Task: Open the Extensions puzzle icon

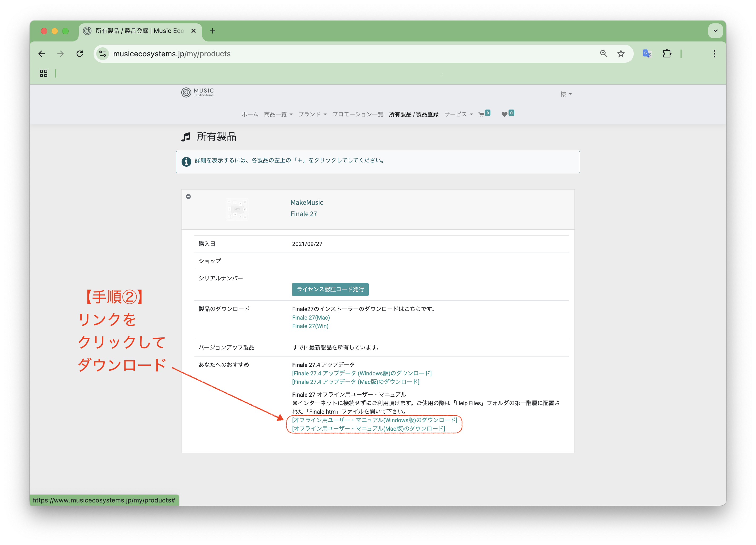Action: 667,54
